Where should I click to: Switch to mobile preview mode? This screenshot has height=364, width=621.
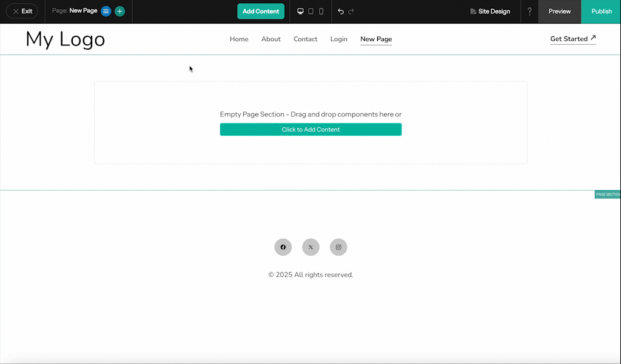click(x=321, y=11)
